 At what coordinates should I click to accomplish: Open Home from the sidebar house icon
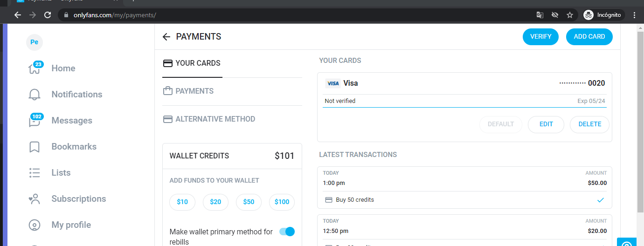[x=34, y=68]
